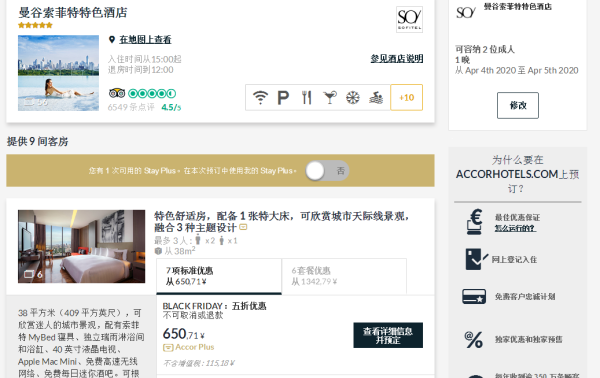Click 查看详细信息并预定 button
The width and height of the screenshot is (600, 378).
coord(388,335)
